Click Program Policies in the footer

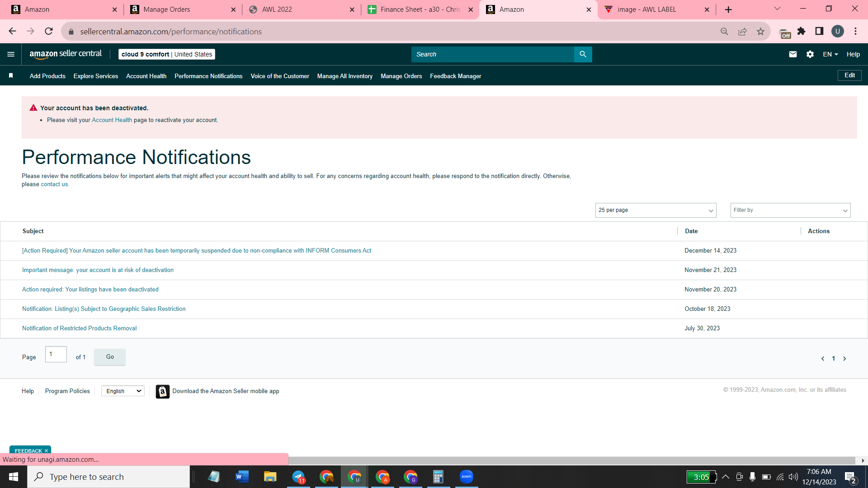tap(67, 391)
